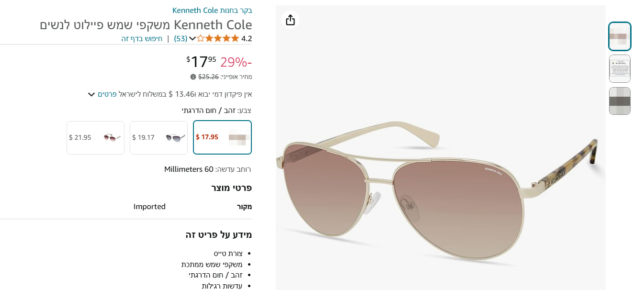This screenshot has width=644, height=290.
Task: Click 'חיפוש בדף זה' search this page link
Action: tap(142, 38)
